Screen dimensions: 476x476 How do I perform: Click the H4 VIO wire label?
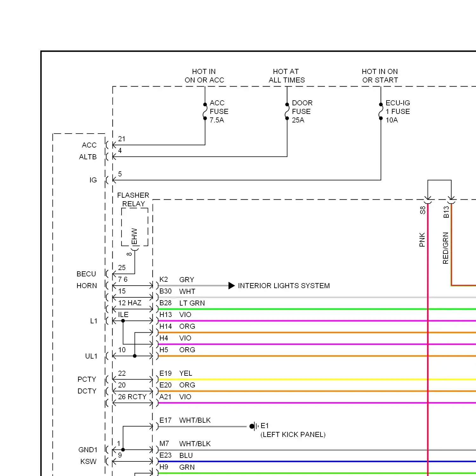175,338
